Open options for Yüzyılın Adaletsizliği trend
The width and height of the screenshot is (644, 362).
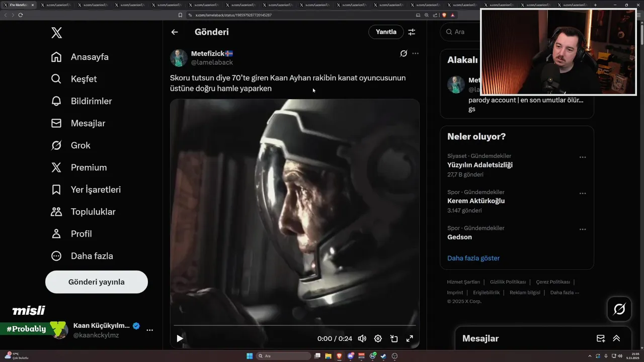[583, 157]
